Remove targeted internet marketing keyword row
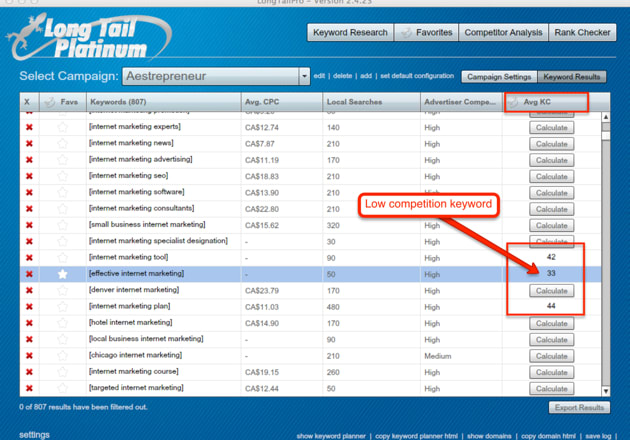 pos(29,388)
